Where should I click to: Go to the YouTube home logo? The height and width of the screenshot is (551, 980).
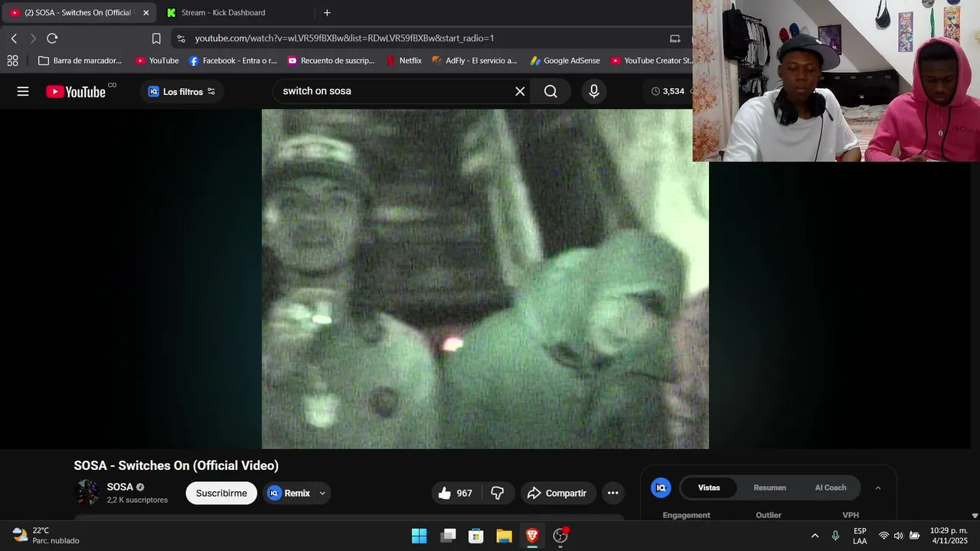pyautogui.click(x=76, y=92)
